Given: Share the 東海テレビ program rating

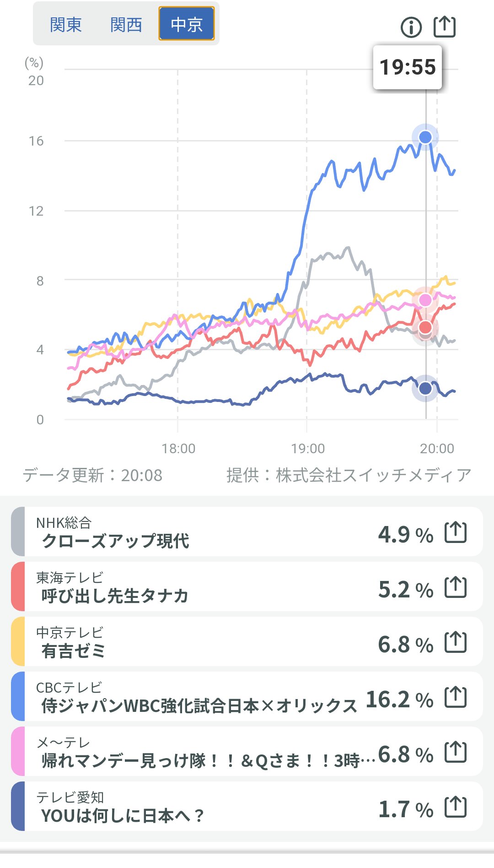Looking at the screenshot, I should pyautogui.click(x=456, y=587).
